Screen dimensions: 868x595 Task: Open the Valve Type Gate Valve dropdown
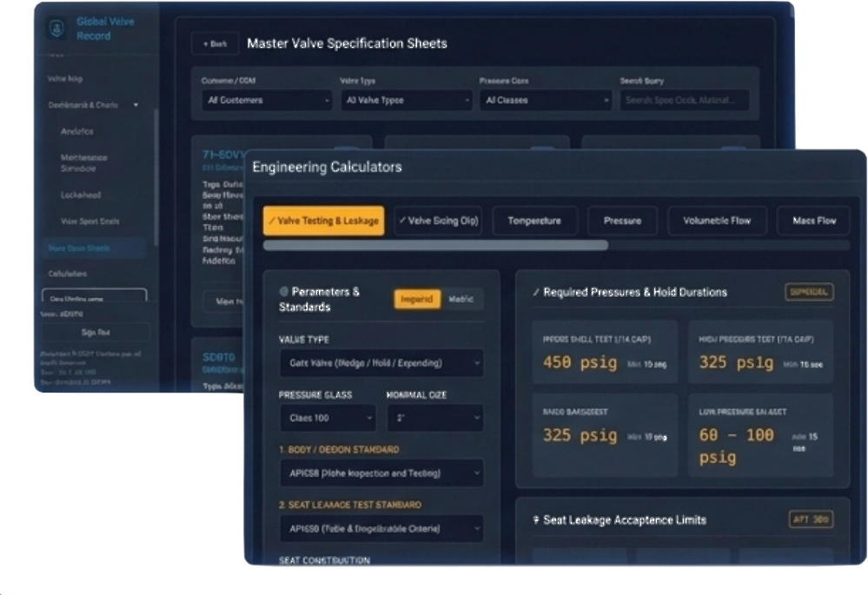point(382,363)
